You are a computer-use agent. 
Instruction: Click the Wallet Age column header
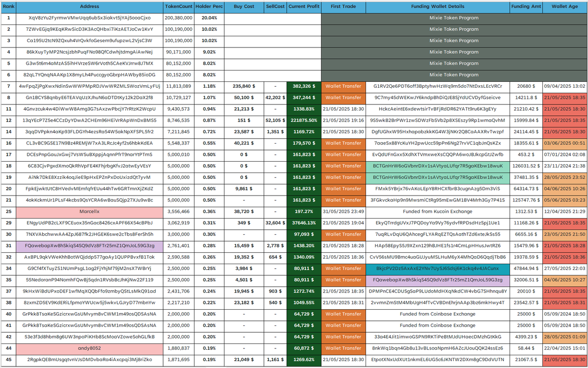tap(565, 7)
